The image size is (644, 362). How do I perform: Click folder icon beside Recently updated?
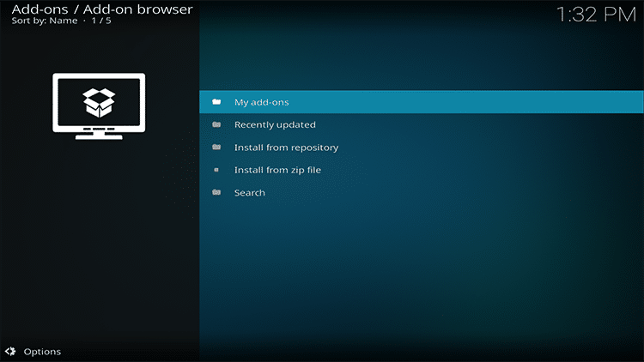[x=216, y=124]
